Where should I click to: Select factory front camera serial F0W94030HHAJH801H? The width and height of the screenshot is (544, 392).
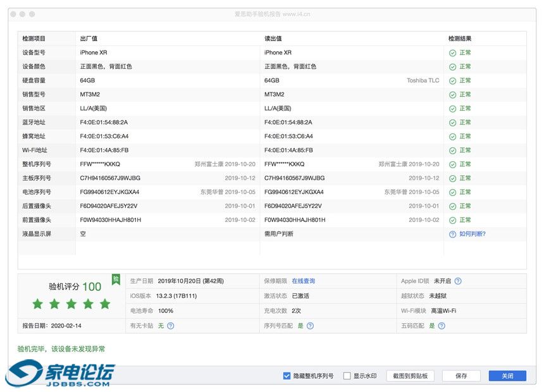(x=110, y=220)
